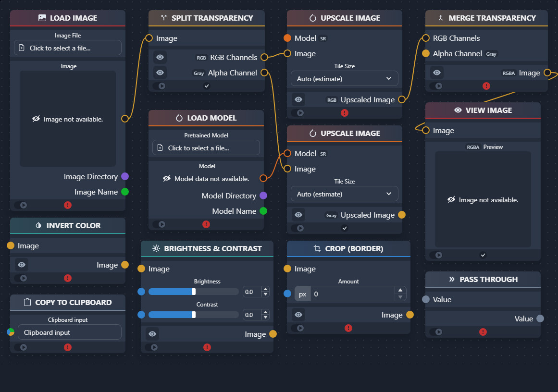
Task: Toggle the disable switch on View Image node
Action: click(x=436, y=255)
